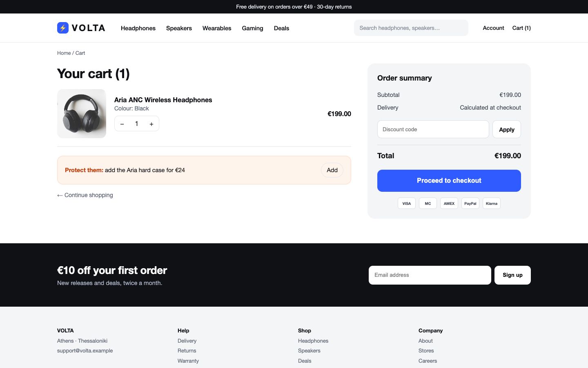Decrease headphone quantity with minus button

(x=122, y=124)
